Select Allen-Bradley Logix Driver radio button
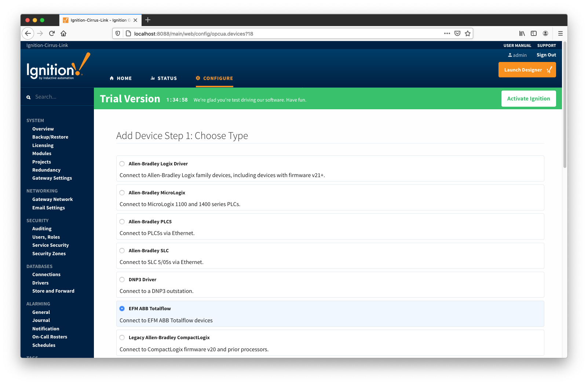The image size is (588, 385). (x=122, y=164)
